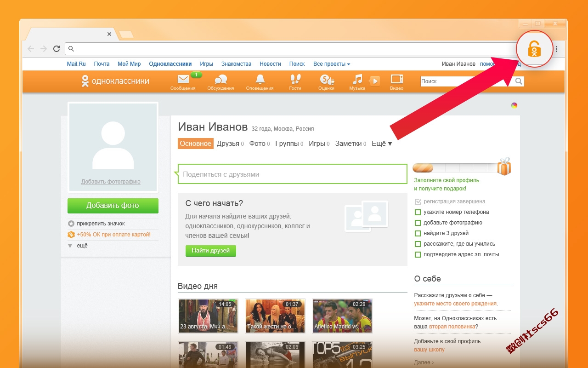Open the Игры profile tab
The height and width of the screenshot is (368, 588).
(319, 144)
